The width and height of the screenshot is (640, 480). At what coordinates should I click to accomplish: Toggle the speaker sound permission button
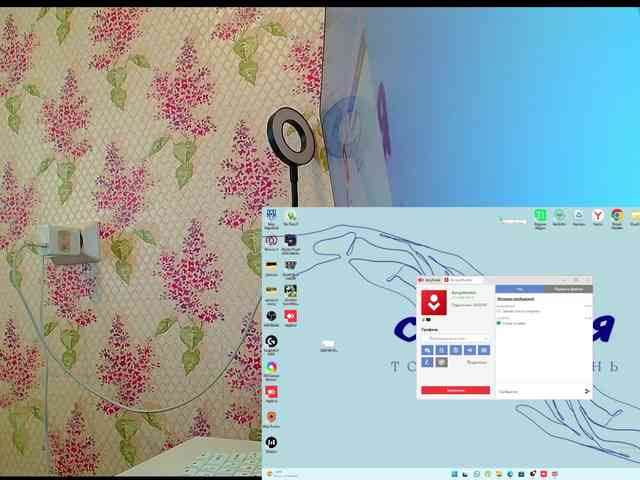pos(470,350)
